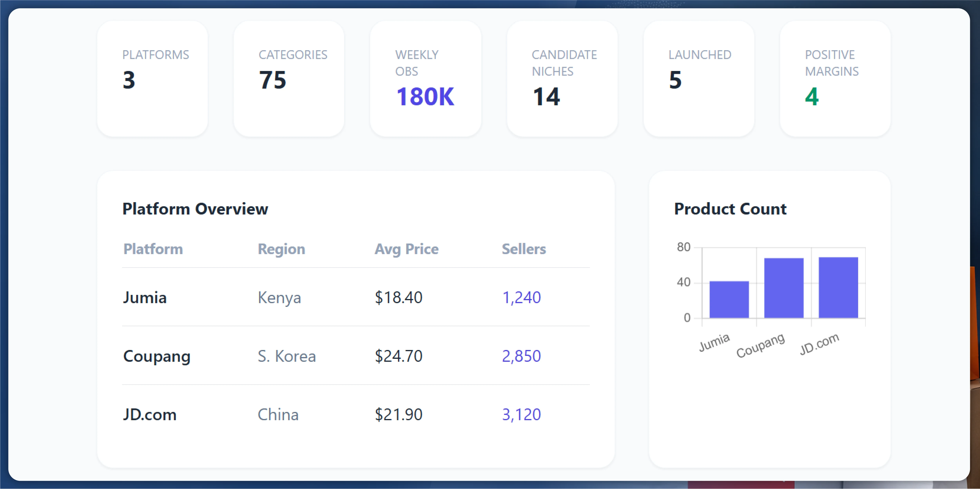980x489 pixels.
Task: Click the 40 y-axis tick label
Action: pyautogui.click(x=683, y=282)
